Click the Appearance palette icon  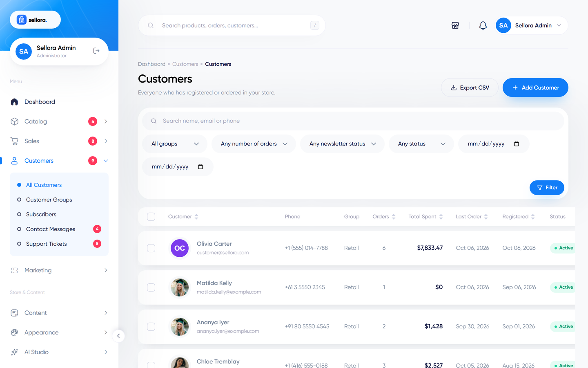(x=14, y=332)
